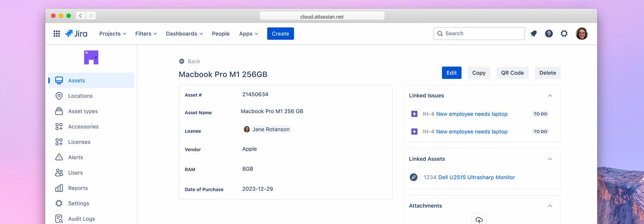Click the Apple vendor value
644x224 pixels.
click(x=250, y=149)
